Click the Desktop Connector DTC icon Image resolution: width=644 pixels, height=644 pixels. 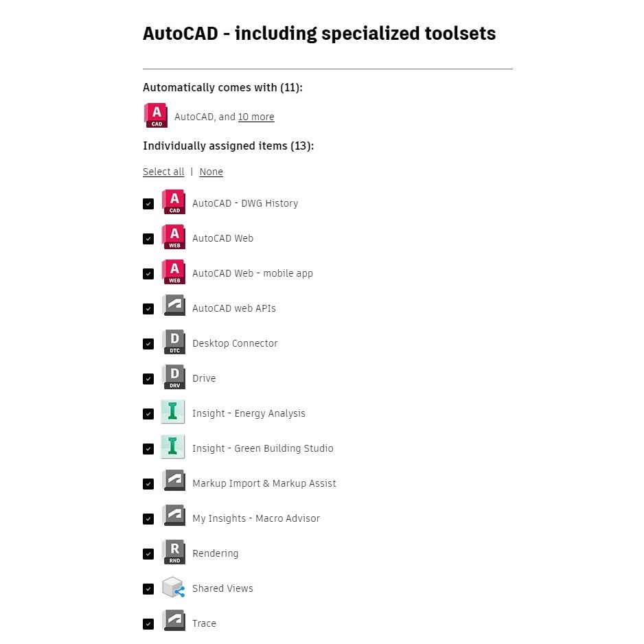click(x=174, y=343)
